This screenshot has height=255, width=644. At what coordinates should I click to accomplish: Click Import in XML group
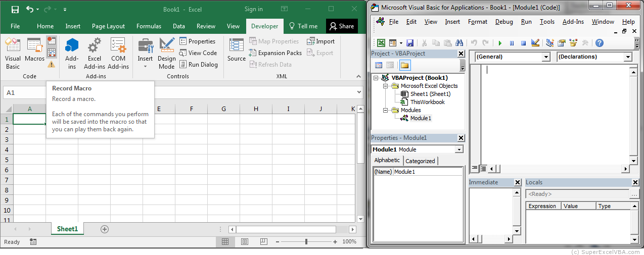[320, 41]
